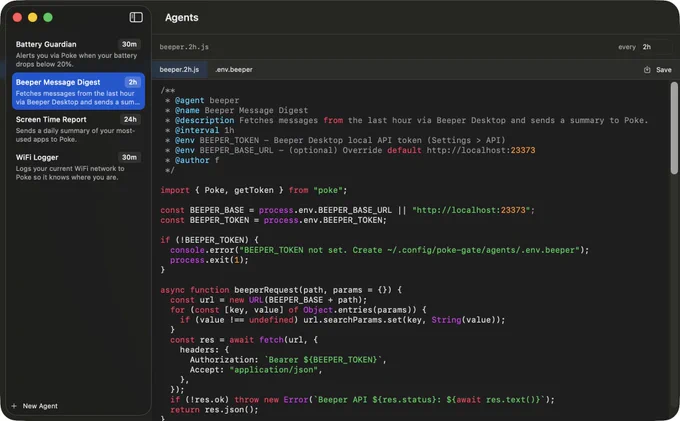Click the 'const BEEPER_BASE' code line
The image size is (680, 421).
click(x=347, y=210)
